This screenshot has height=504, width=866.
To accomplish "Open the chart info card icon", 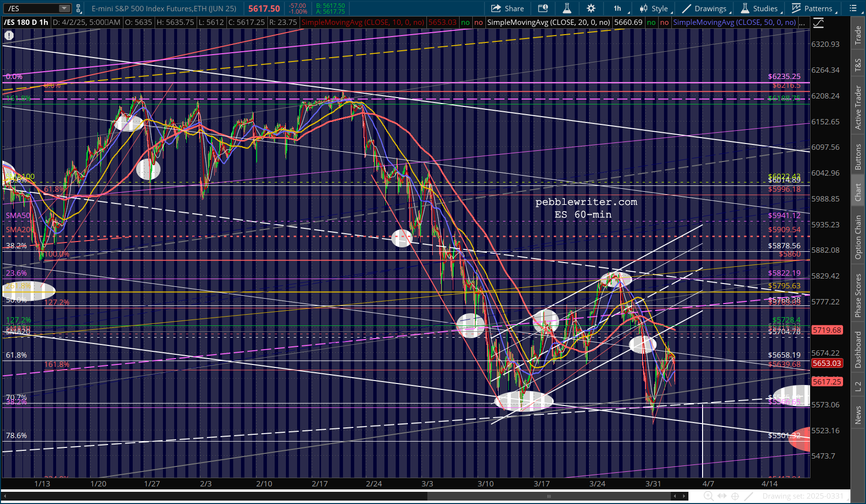I will coord(543,8).
